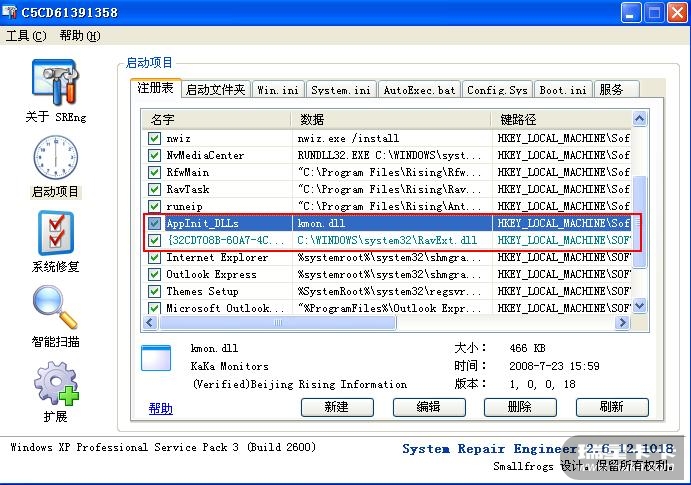Screen dimensions: 691x485
Task: Open the 帮助 link
Action: coord(161,408)
